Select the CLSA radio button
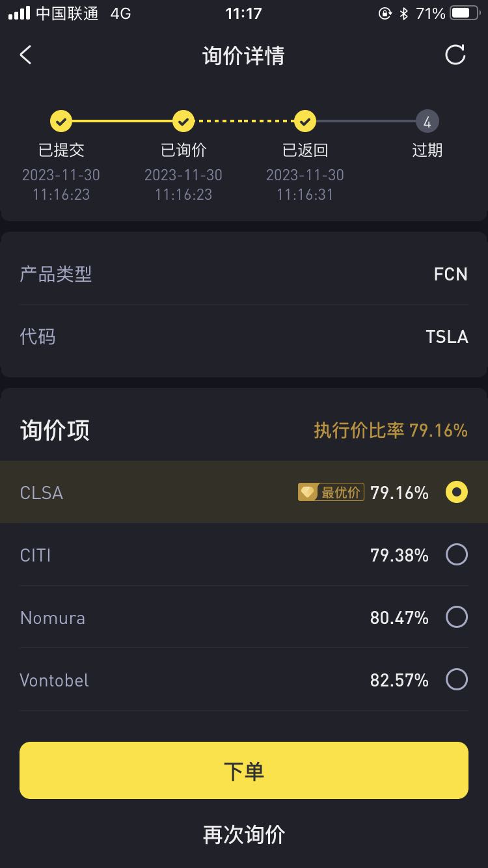The image size is (488, 868). [457, 493]
